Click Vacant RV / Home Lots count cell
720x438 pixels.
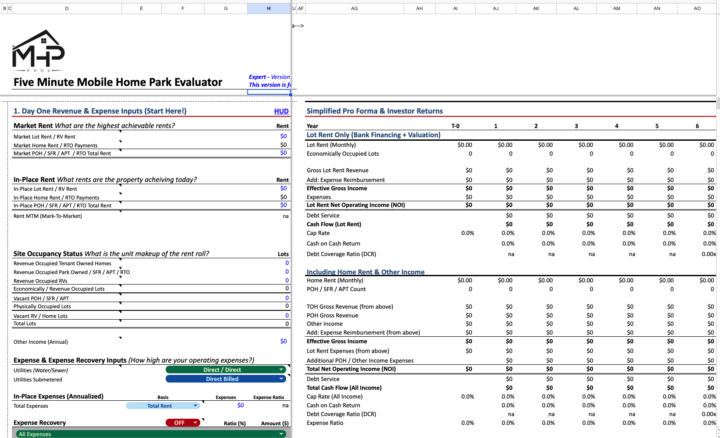pos(287,315)
